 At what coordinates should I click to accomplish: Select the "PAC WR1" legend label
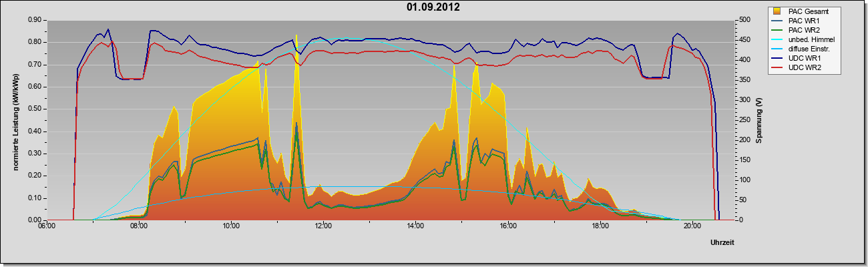click(803, 21)
